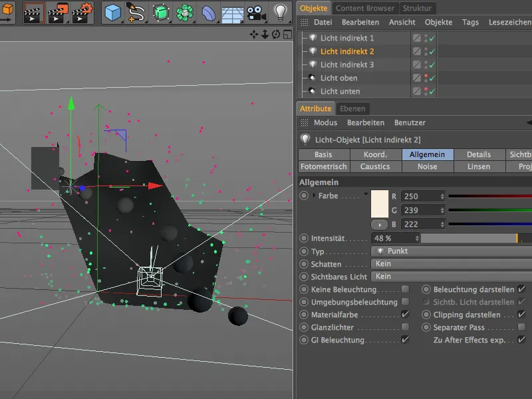Disable the GI Beleuchtung checkbox
The height and width of the screenshot is (399, 532).
pyautogui.click(x=405, y=339)
